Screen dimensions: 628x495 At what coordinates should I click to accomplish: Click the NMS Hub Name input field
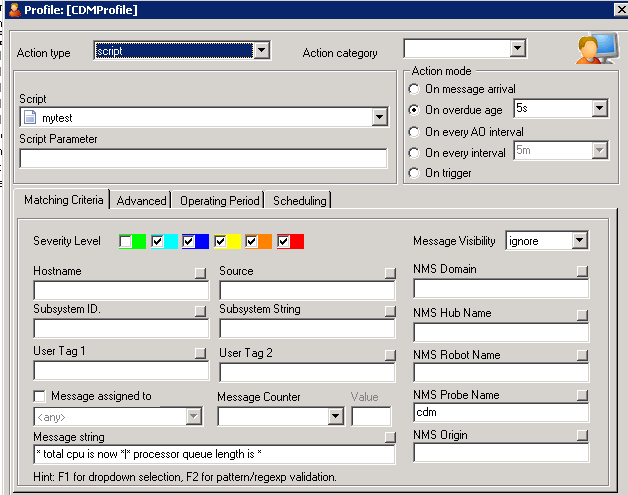tap(501, 332)
